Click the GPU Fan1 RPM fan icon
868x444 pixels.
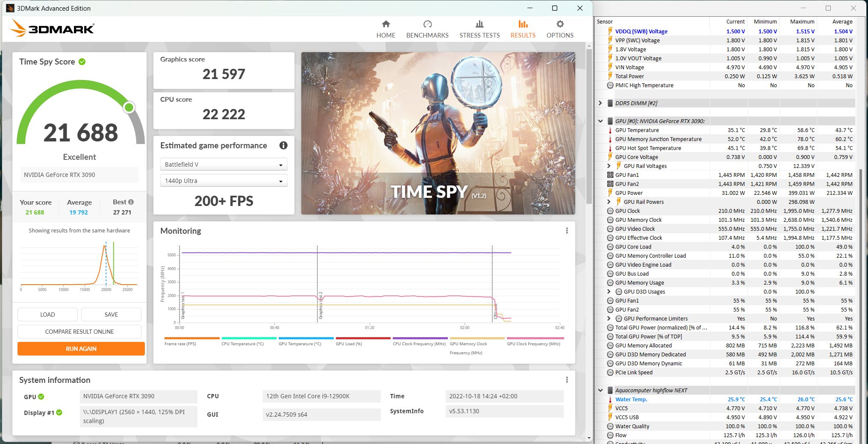[x=610, y=175]
